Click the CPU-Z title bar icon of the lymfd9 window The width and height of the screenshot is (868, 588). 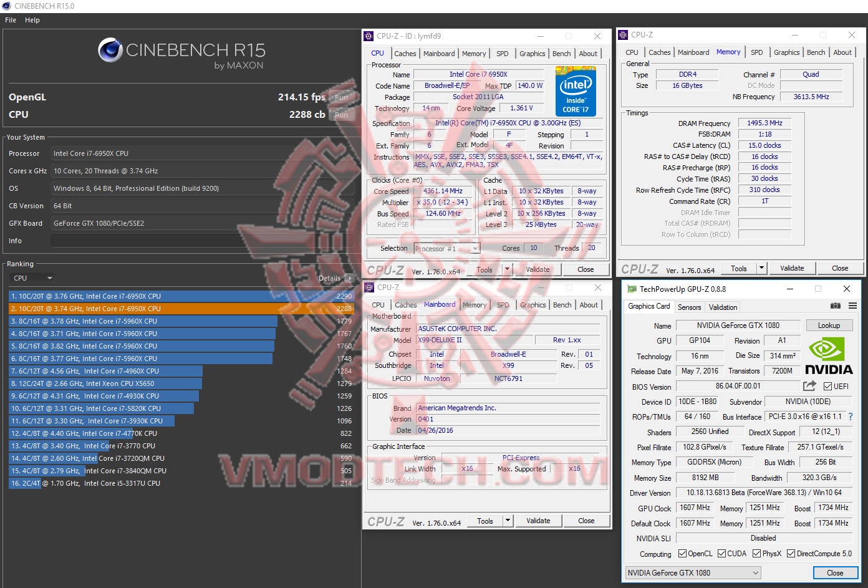(369, 36)
